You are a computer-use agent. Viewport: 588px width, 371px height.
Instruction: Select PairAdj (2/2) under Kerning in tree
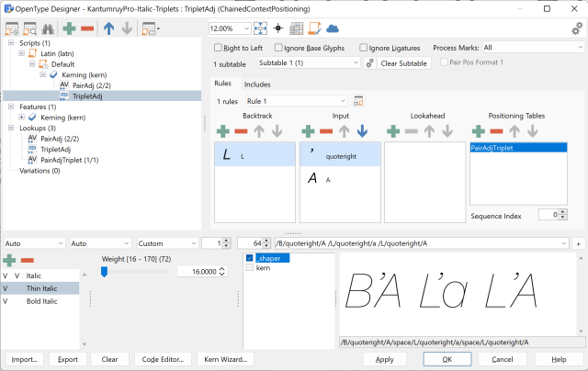click(88, 84)
